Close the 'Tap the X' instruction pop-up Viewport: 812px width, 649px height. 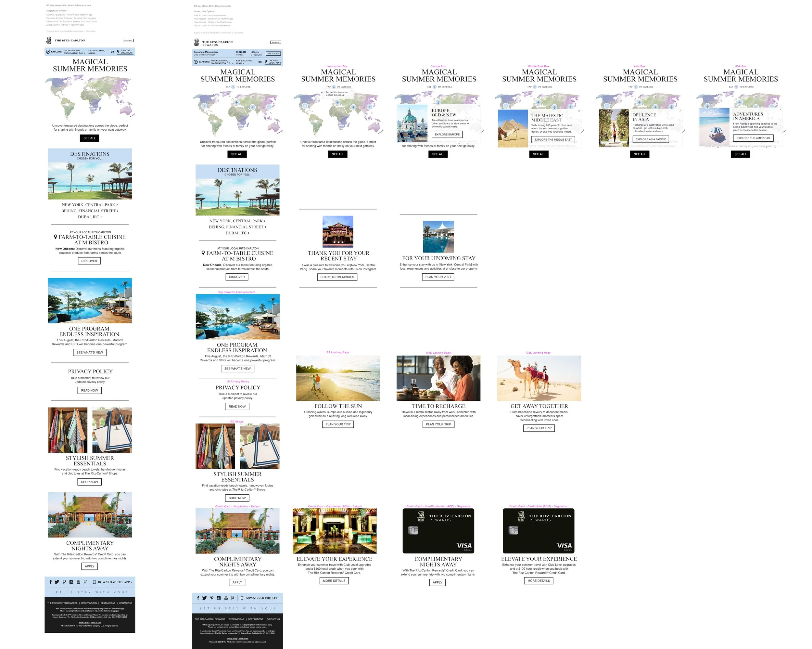tap(352, 90)
